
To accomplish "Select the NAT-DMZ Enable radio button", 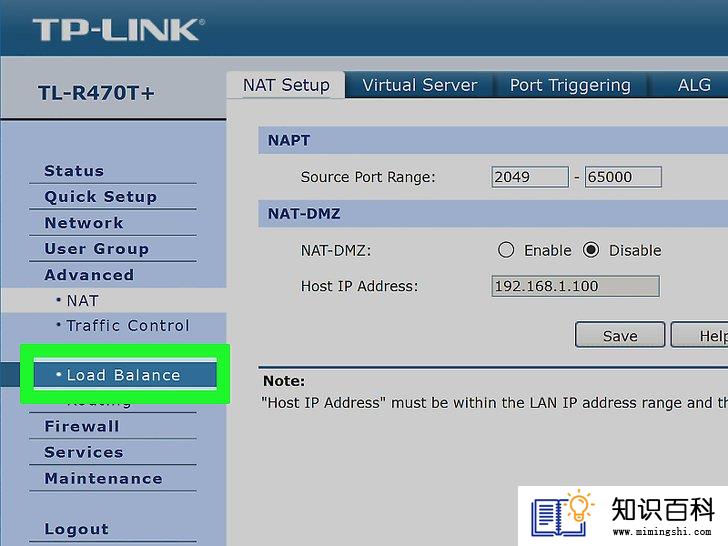I will 506,250.
